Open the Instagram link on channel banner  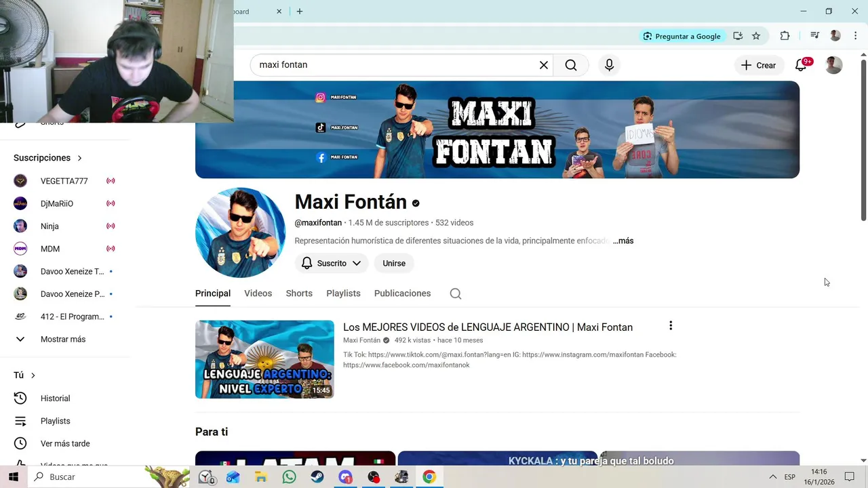pos(336,98)
